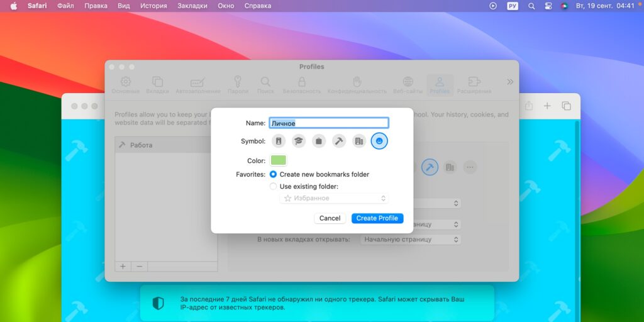Choose the graduation cap symbol
This screenshot has height=322, width=644.
click(x=299, y=142)
